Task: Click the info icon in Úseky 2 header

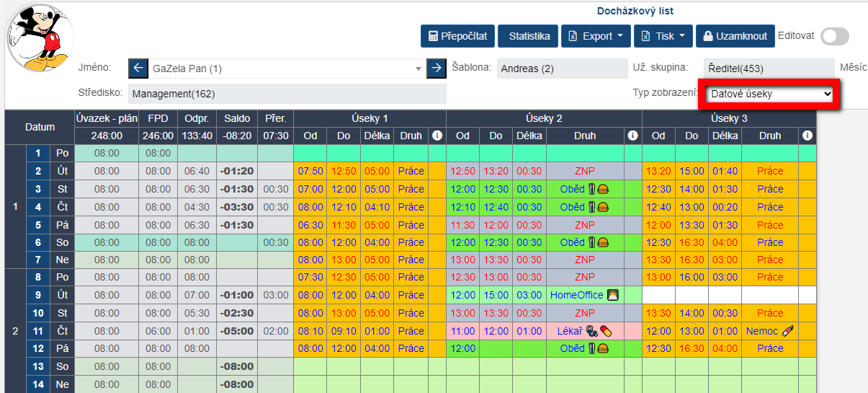Action: (x=632, y=136)
